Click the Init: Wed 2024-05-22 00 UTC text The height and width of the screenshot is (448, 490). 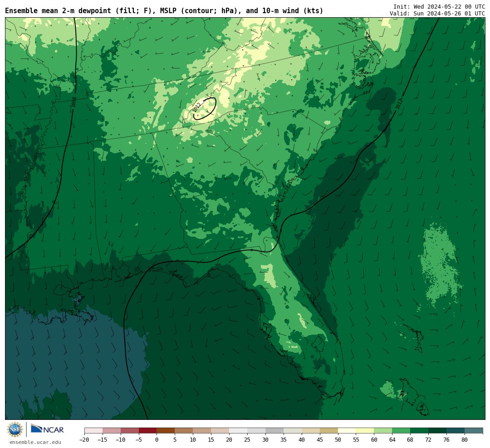pos(439,6)
